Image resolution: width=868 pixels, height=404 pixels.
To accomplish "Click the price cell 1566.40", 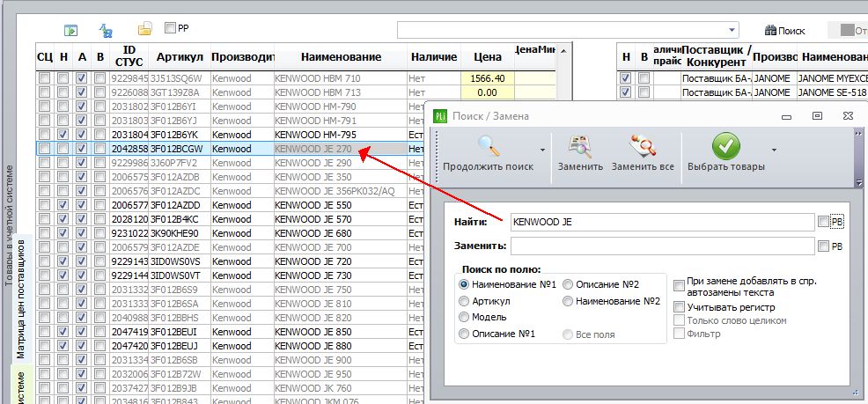I will (488, 78).
